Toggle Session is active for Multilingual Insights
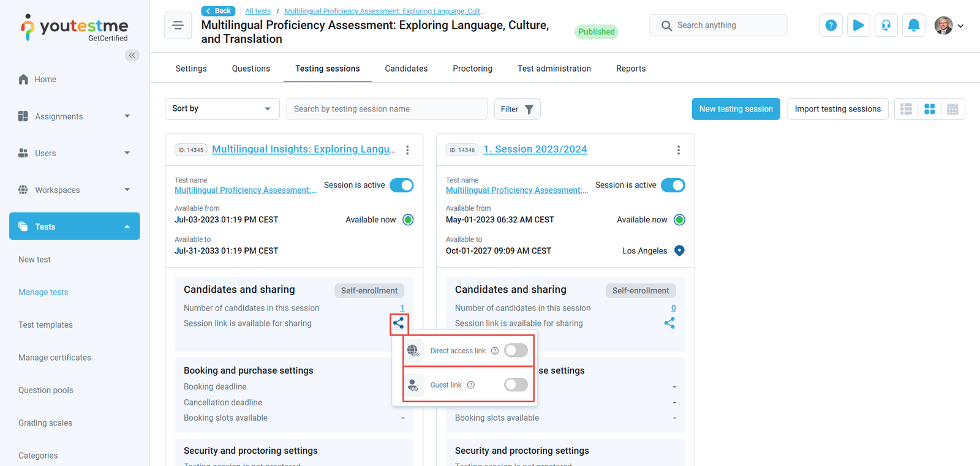This screenshot has width=980, height=466. (402, 185)
